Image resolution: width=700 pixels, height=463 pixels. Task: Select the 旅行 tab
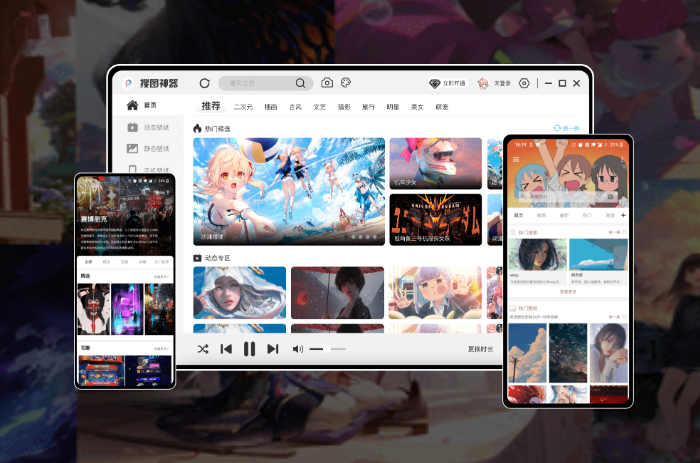368,107
